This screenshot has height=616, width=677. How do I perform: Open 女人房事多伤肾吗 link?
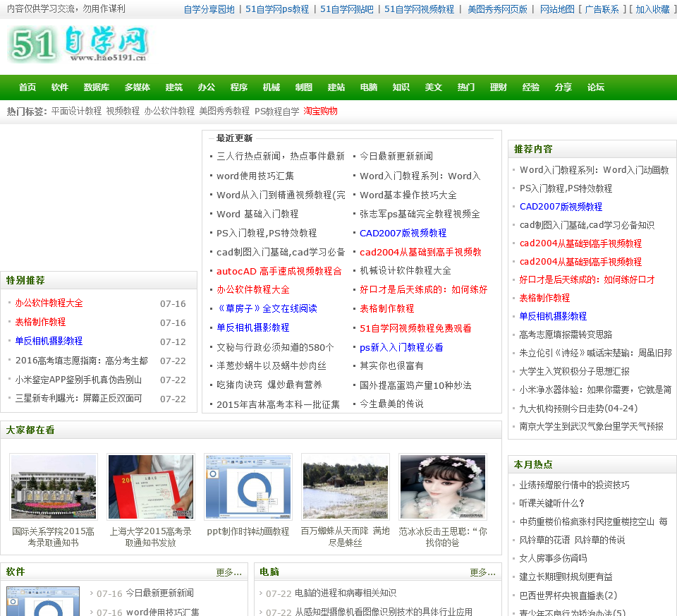click(x=553, y=558)
